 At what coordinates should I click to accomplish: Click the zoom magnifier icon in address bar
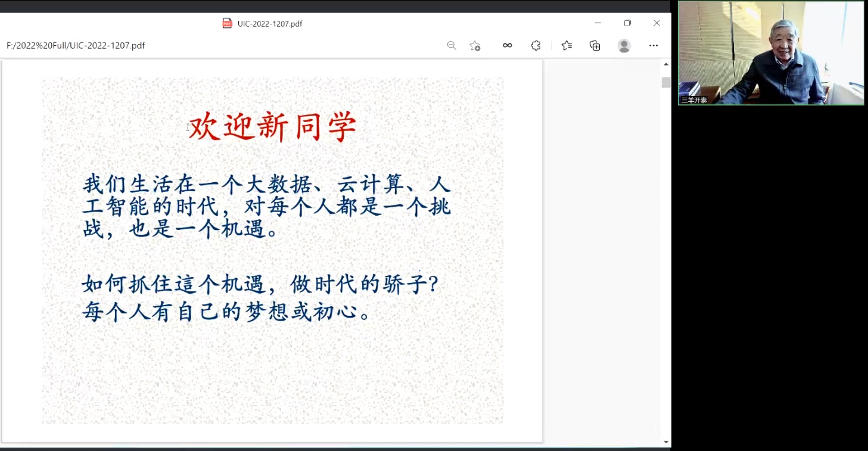pyautogui.click(x=452, y=46)
